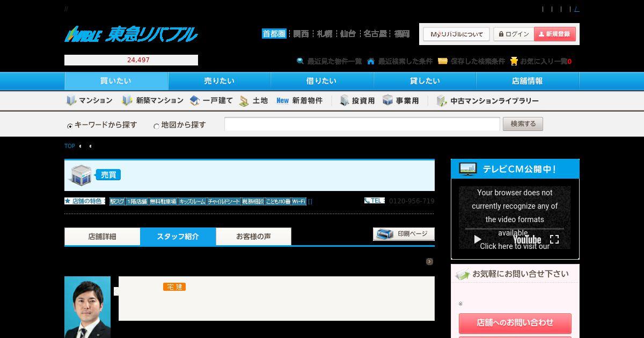This screenshot has width=644, height=338.
Task: Select キーワードから探す radio button
Action: 70,127
